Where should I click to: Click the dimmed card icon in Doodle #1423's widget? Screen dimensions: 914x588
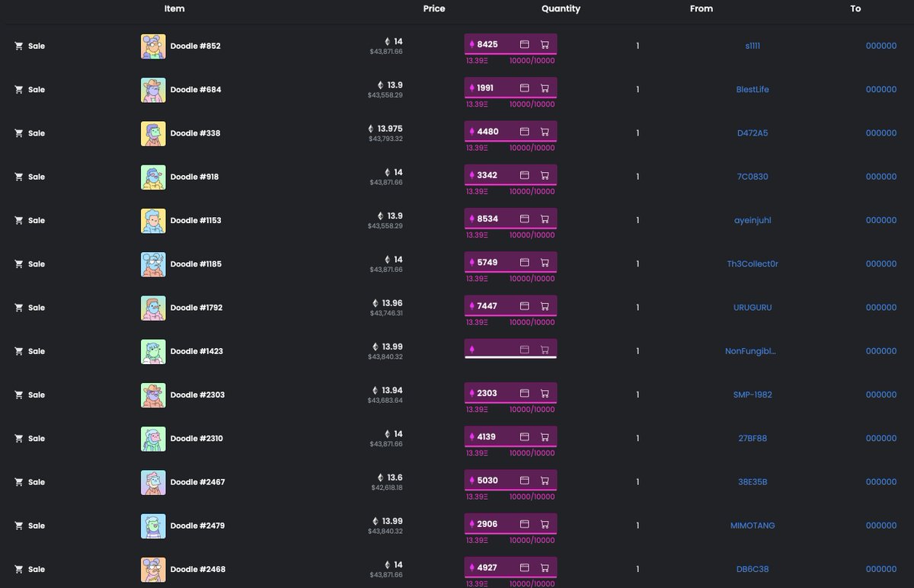(524, 350)
